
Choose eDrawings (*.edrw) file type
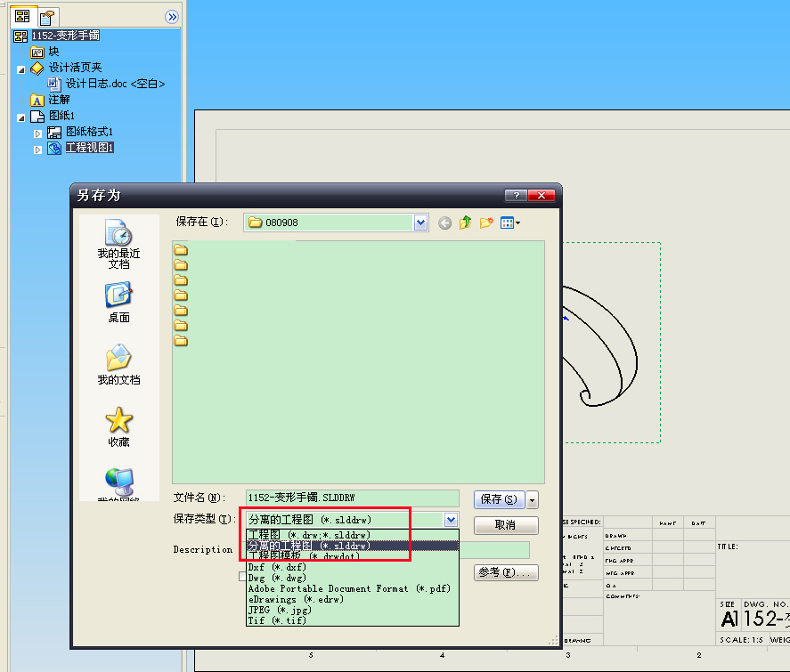point(352,600)
